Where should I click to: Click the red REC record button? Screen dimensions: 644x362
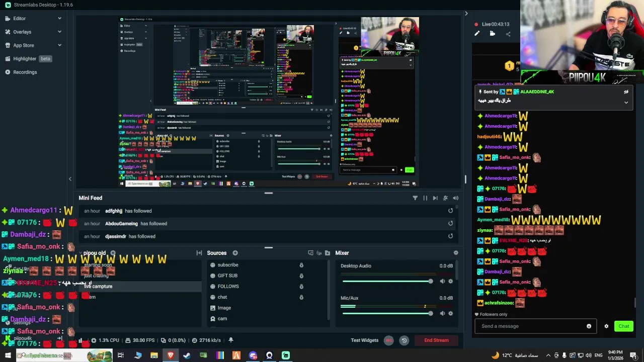pos(389,340)
